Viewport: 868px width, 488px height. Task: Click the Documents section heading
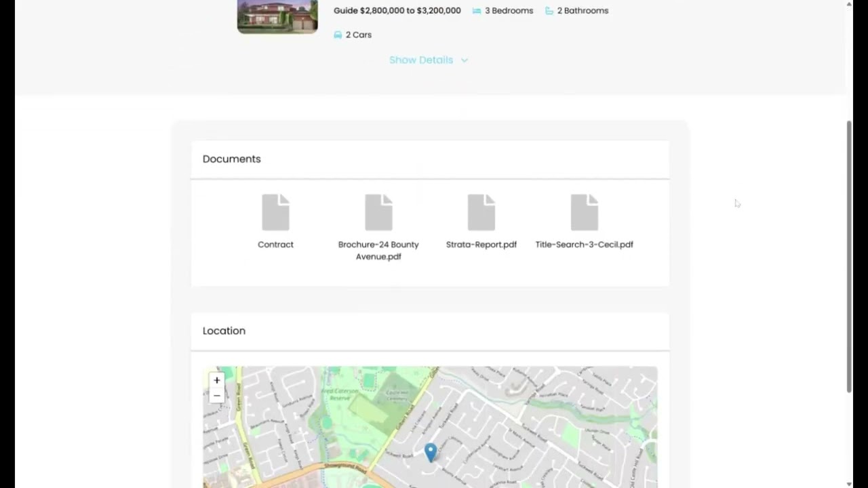tap(232, 159)
